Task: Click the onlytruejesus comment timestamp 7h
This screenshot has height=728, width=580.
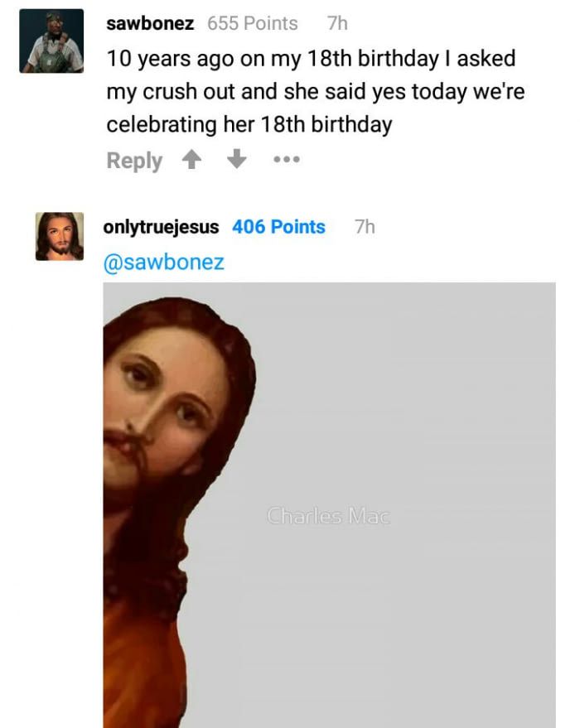Action: pyautogui.click(x=365, y=227)
